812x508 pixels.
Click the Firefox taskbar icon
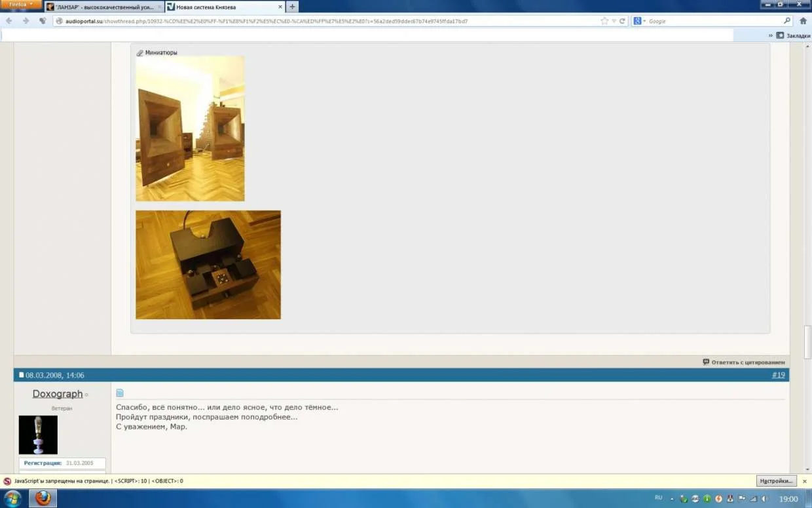[x=43, y=498]
